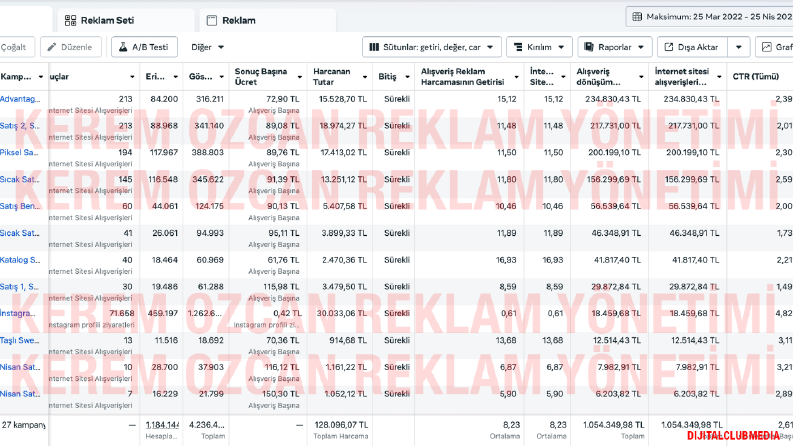Click the breakdown icon beside Kırılım
The image size is (793, 446).
pyautogui.click(x=518, y=47)
